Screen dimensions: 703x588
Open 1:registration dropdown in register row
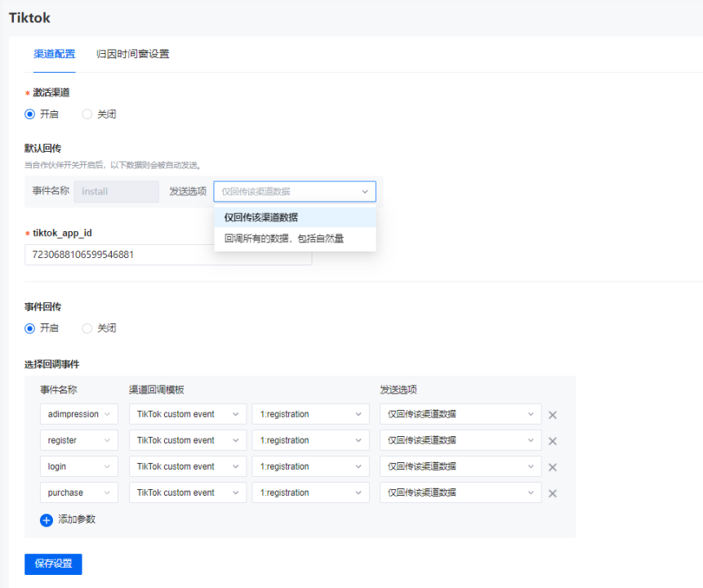311,440
